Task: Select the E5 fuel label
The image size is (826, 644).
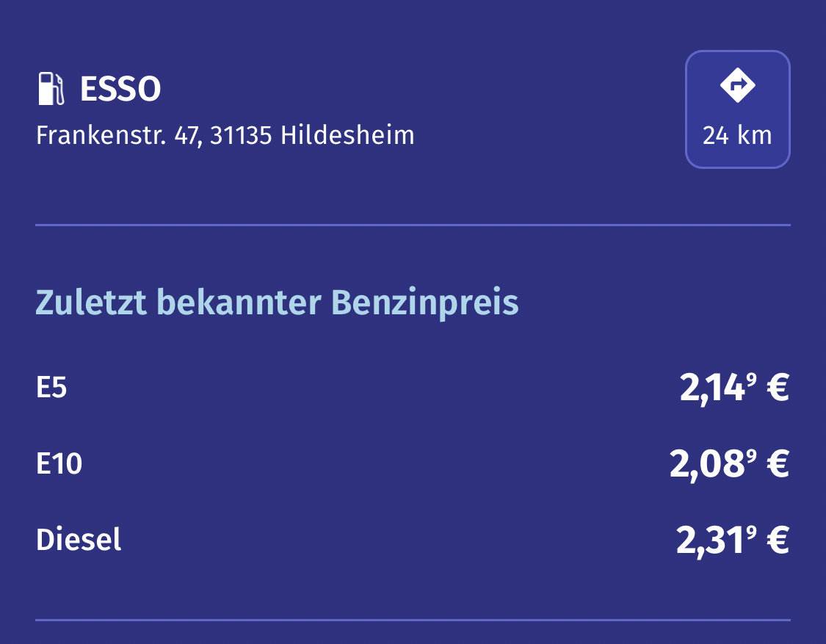Action: click(51, 388)
